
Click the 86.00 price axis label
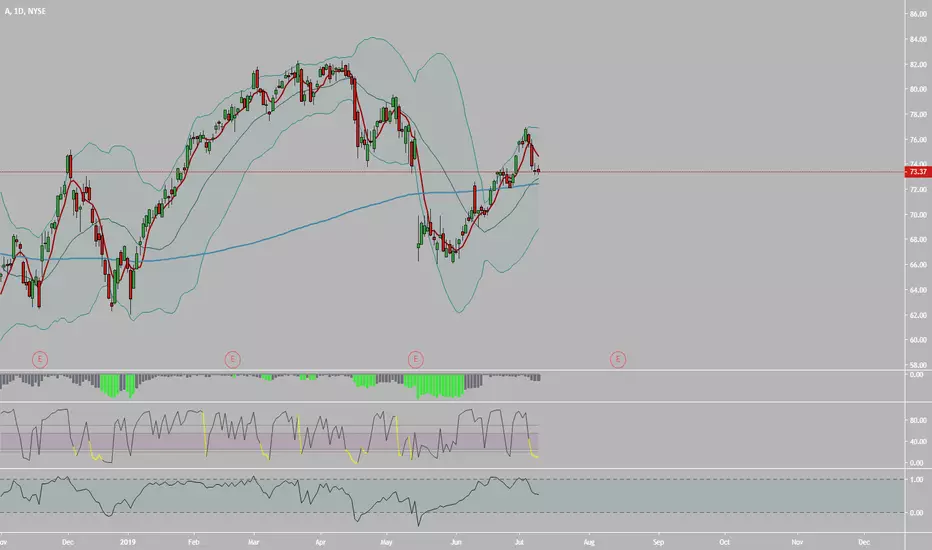tap(918, 14)
